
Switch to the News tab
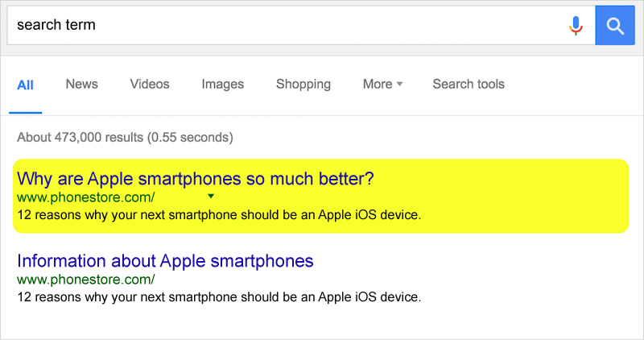(82, 85)
